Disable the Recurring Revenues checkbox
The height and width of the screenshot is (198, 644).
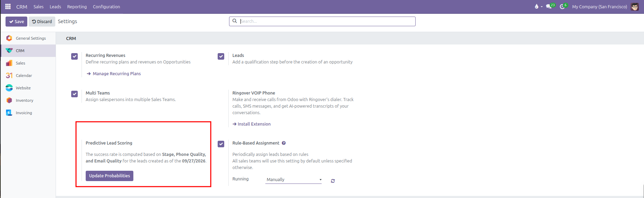click(x=75, y=56)
